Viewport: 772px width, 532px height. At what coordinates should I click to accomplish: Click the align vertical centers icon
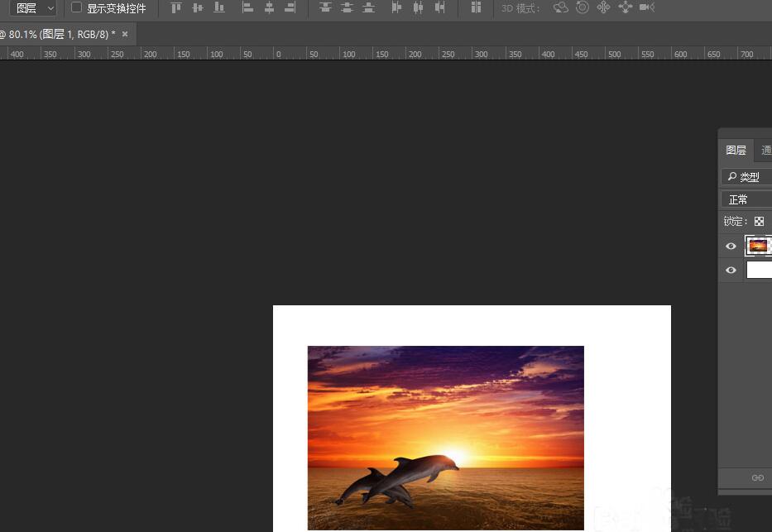coord(197,7)
